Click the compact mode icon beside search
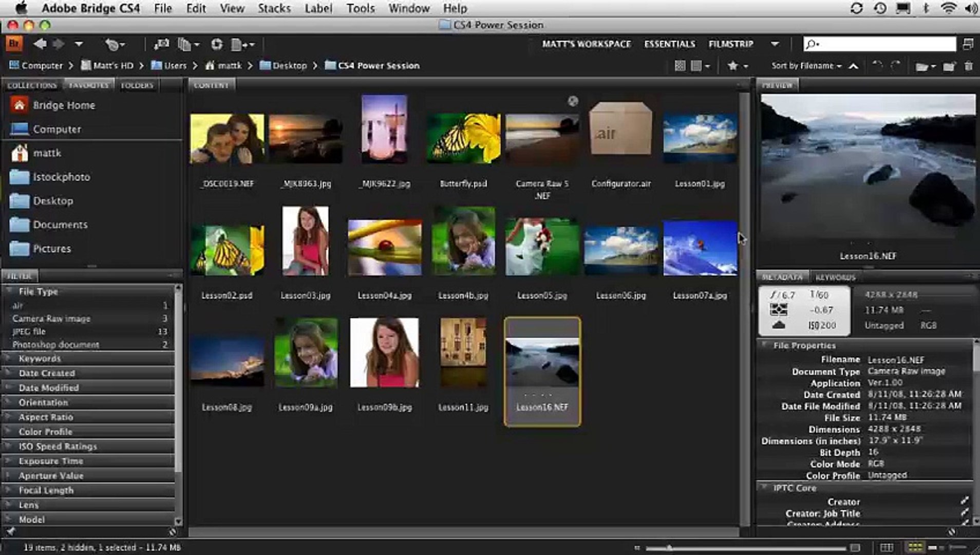Image resolution: width=980 pixels, height=555 pixels. coord(968,44)
